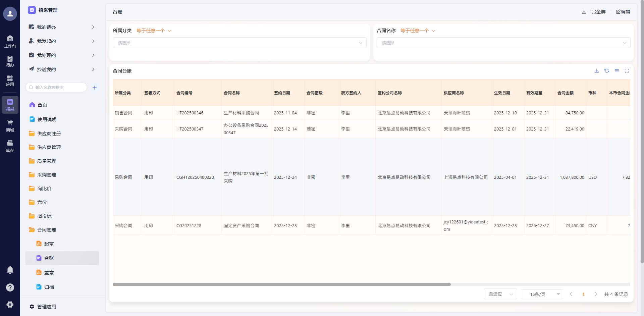Expand the 合同台账 table to fullscreen
This screenshot has width=644, height=316.
pos(627,71)
